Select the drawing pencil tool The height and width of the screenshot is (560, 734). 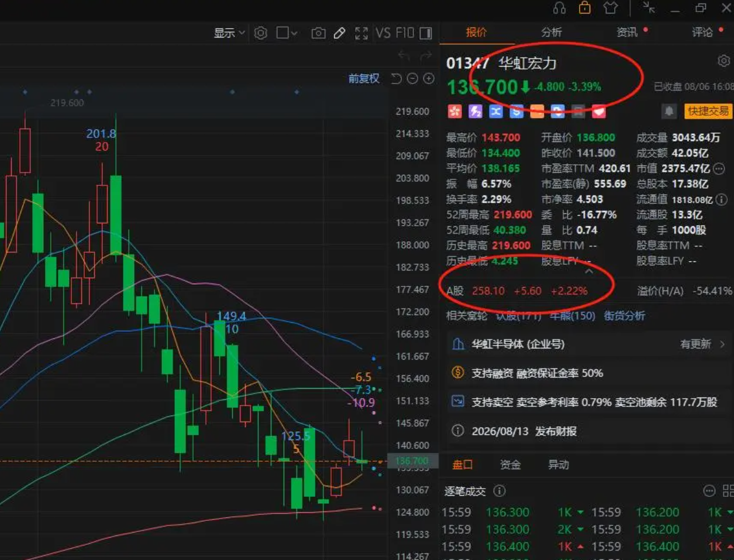pyautogui.click(x=339, y=33)
